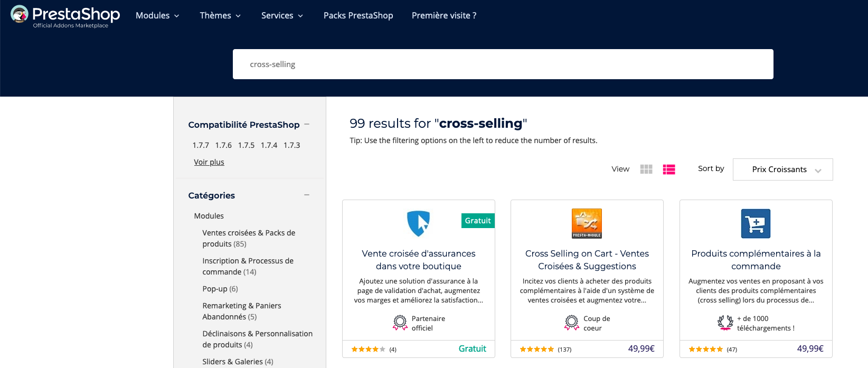The width and height of the screenshot is (868, 368).
Task: Click the PrestaShop logo
Action: click(65, 16)
